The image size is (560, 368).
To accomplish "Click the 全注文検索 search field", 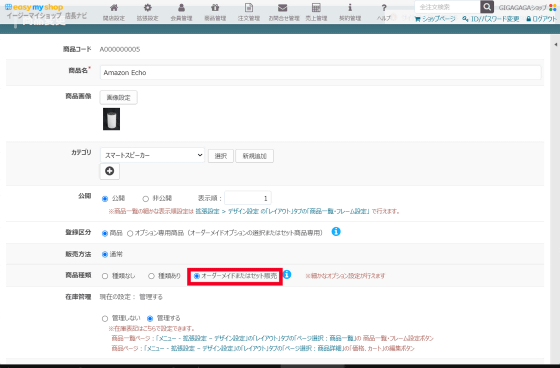I will (448, 7).
